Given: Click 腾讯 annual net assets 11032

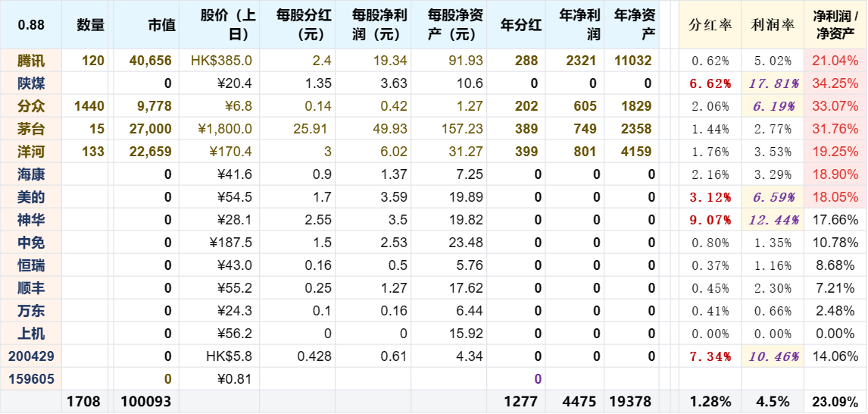Looking at the screenshot, I should click(x=633, y=61).
